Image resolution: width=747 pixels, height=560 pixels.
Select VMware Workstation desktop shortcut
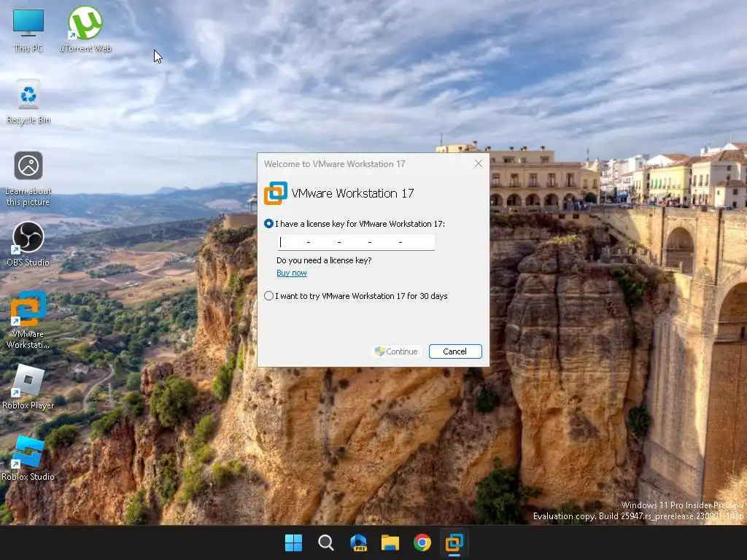pyautogui.click(x=28, y=320)
